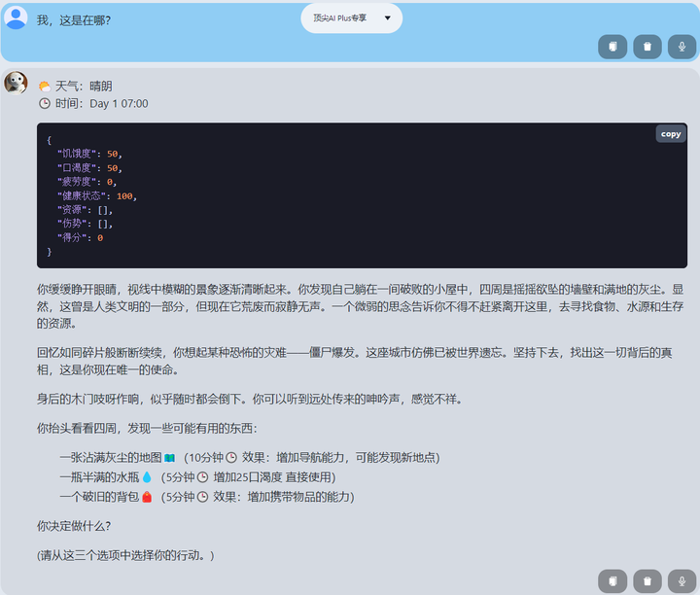Screen dimensions: 700x595
Task: Click the clock icon beside 时间
Action: [44, 104]
